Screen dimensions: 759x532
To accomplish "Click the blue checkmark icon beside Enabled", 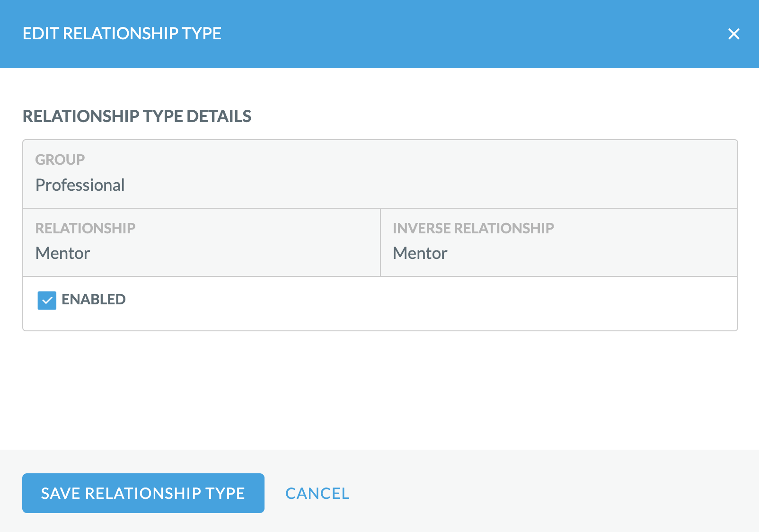I will [47, 301].
